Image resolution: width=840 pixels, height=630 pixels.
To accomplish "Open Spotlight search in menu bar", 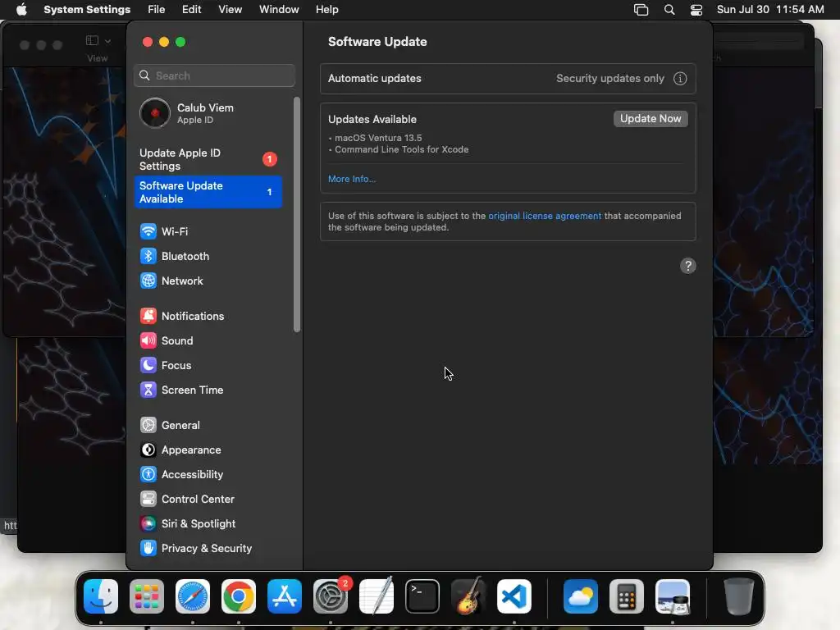I will pyautogui.click(x=669, y=10).
